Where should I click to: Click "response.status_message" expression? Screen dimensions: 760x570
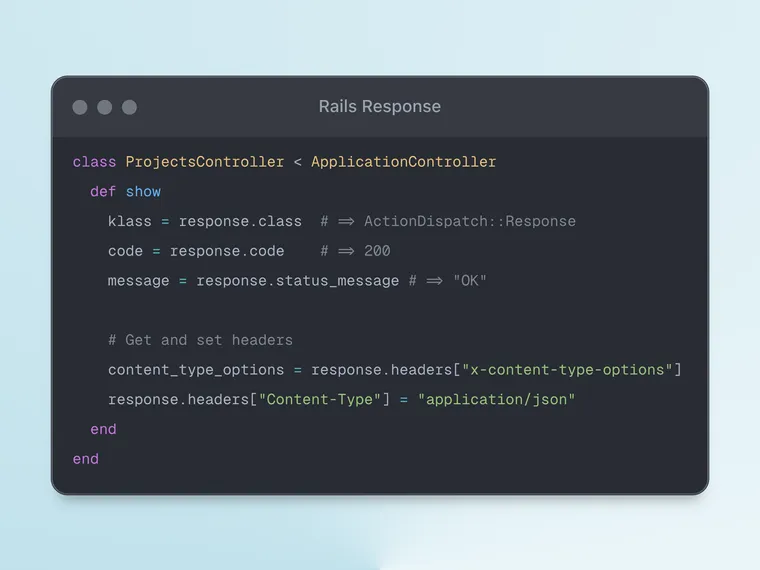[x=298, y=281]
